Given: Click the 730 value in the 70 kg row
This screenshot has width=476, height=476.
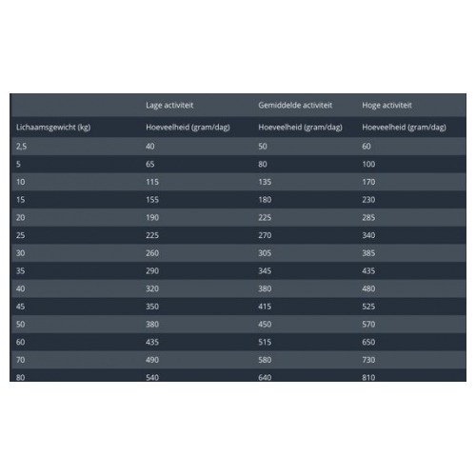Looking at the screenshot, I should [368, 360].
